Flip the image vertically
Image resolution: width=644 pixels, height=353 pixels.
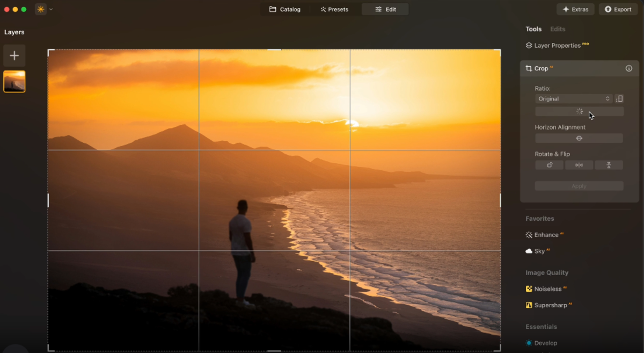pyautogui.click(x=609, y=165)
